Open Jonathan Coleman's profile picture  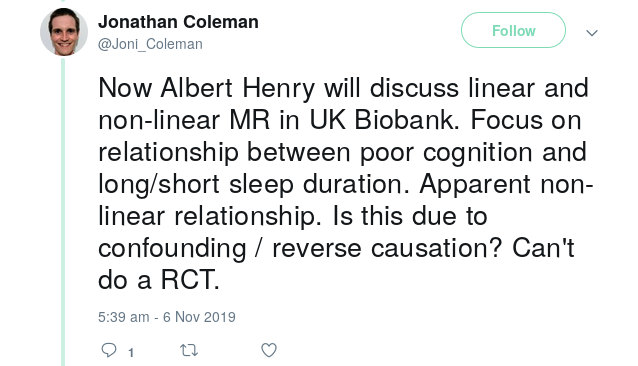point(64,32)
